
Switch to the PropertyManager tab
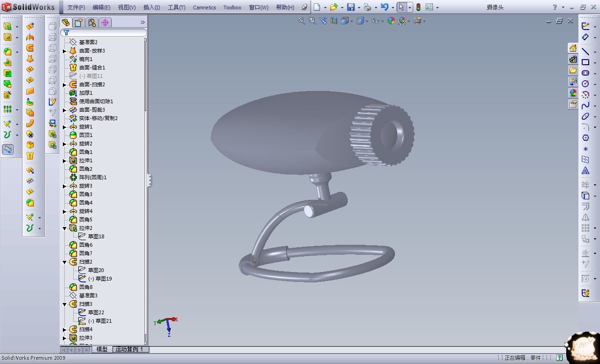point(79,22)
